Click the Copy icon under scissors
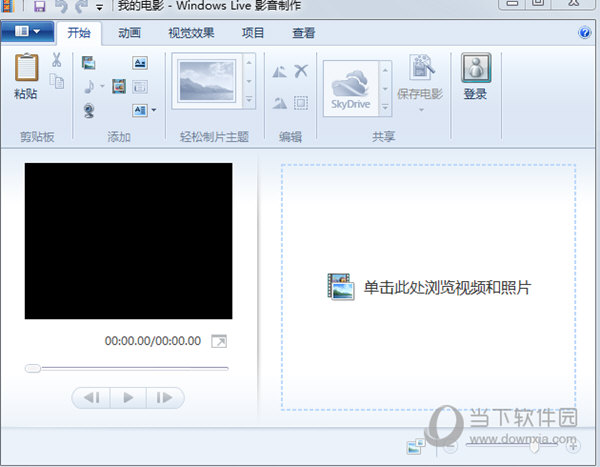 [57, 81]
